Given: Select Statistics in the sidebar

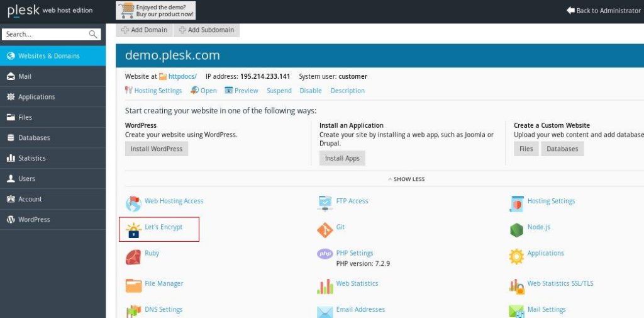Looking at the screenshot, I should (53, 158).
